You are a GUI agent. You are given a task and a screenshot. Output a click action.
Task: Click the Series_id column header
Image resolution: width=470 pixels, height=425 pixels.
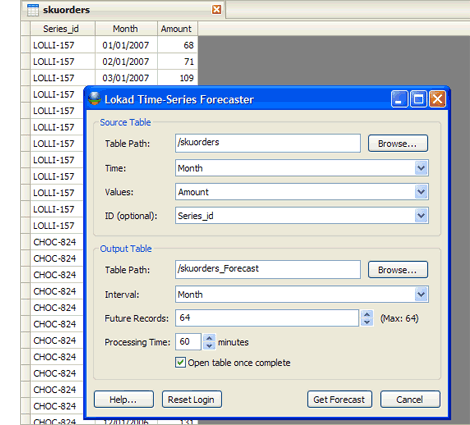[x=63, y=29]
